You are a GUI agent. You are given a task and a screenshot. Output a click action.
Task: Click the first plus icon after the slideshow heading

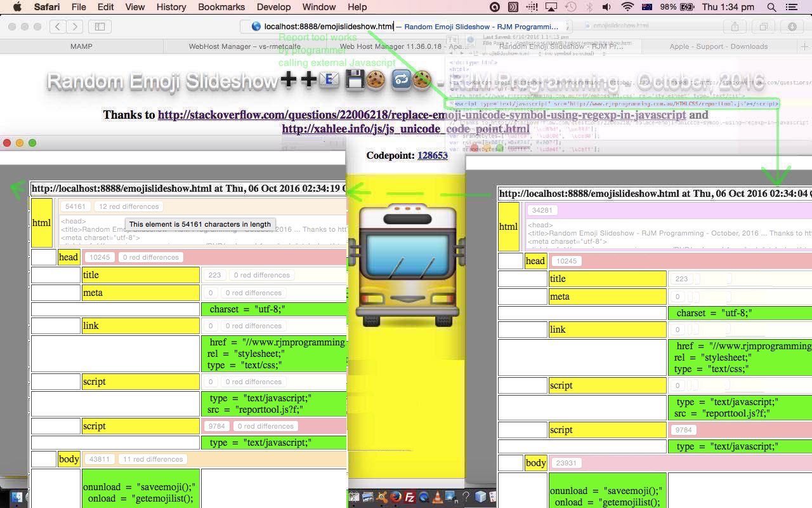click(289, 80)
